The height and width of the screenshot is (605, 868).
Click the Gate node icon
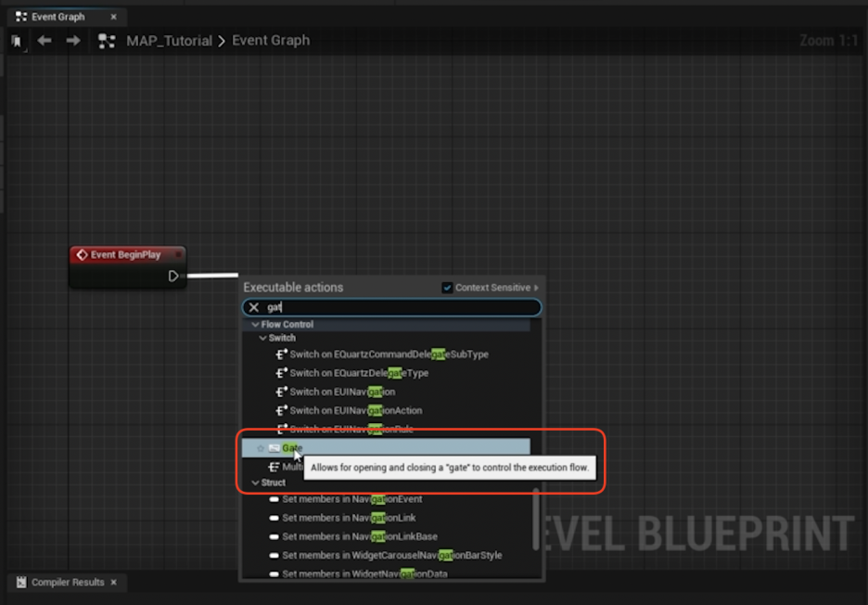(274, 448)
